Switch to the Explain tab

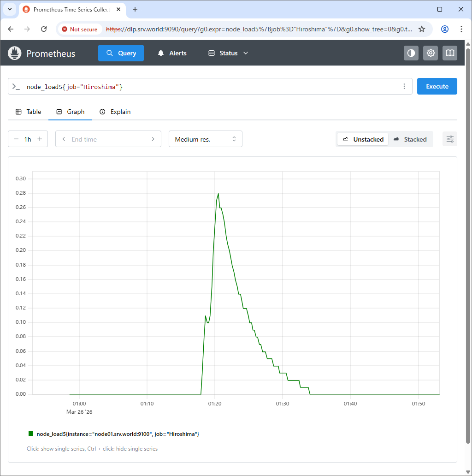pyautogui.click(x=115, y=112)
